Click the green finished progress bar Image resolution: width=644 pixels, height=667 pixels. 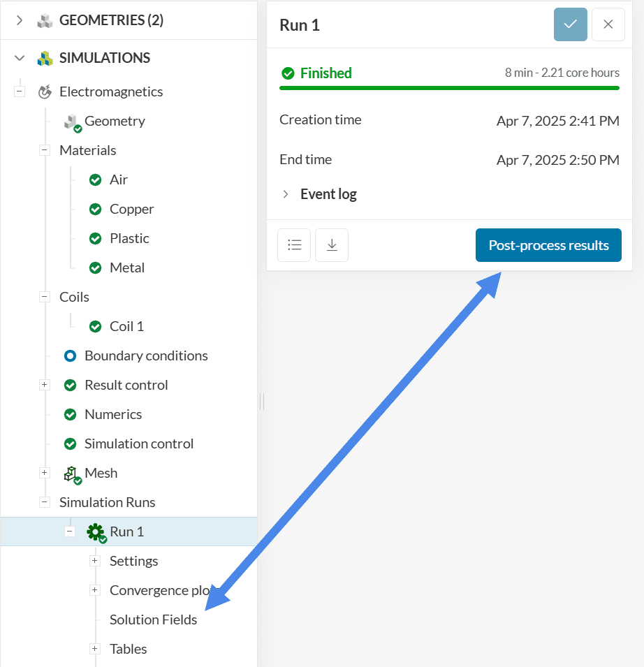click(x=449, y=88)
